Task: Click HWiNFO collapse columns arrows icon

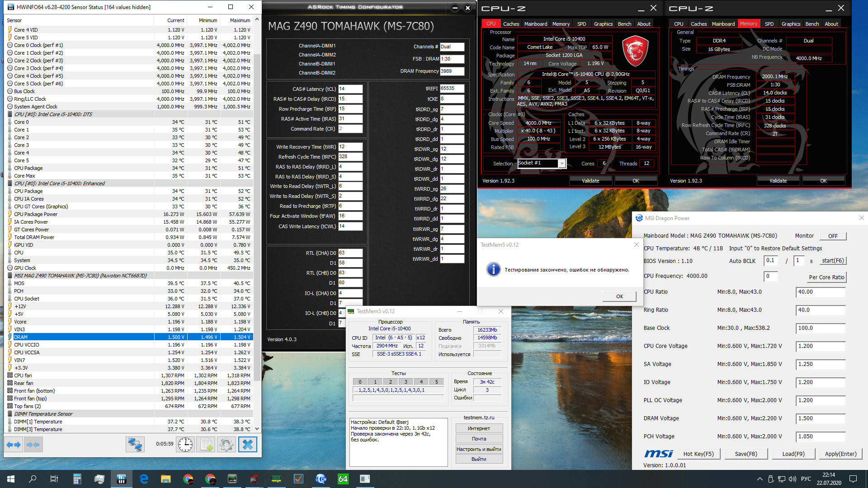Action: 33,445
